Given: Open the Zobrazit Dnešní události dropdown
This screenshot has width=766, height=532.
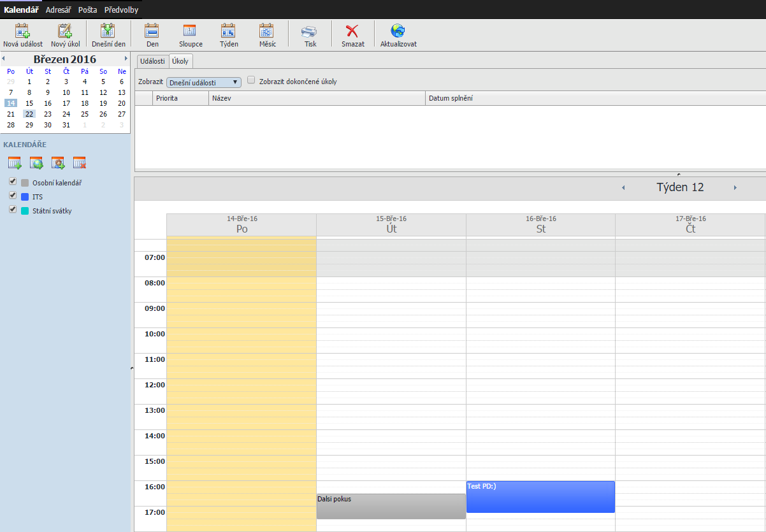Looking at the screenshot, I should point(204,82).
